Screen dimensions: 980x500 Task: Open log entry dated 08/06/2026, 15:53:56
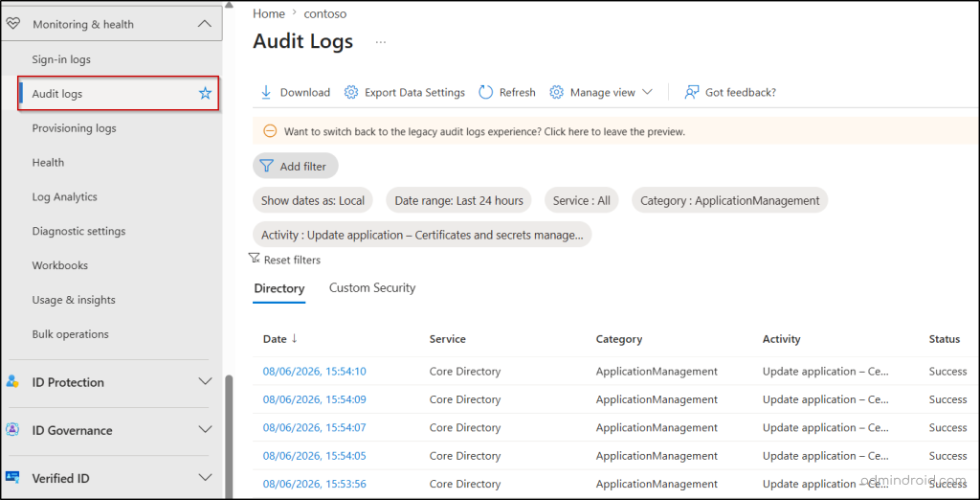(x=314, y=484)
